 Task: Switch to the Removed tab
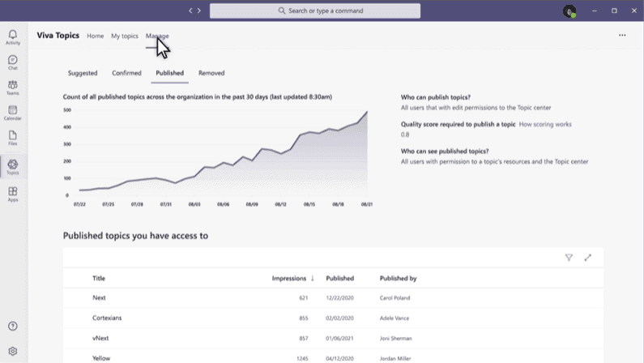(x=211, y=73)
